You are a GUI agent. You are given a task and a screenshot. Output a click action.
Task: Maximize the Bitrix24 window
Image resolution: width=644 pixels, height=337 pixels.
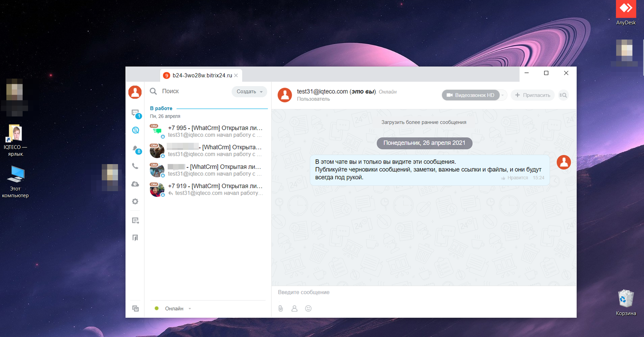pos(546,73)
